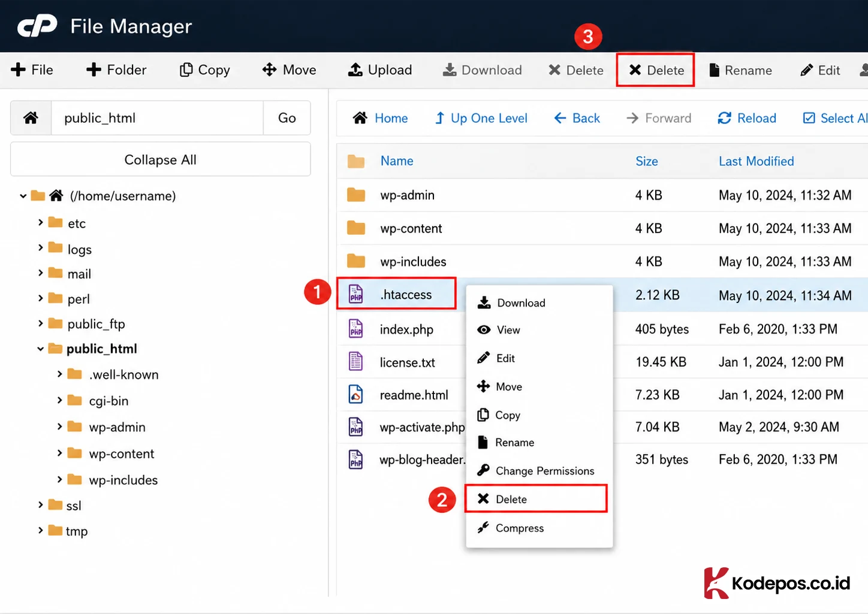Screen dimensions: 868x614
Task: Choose Compress from the context menu
Action: tap(540, 528)
